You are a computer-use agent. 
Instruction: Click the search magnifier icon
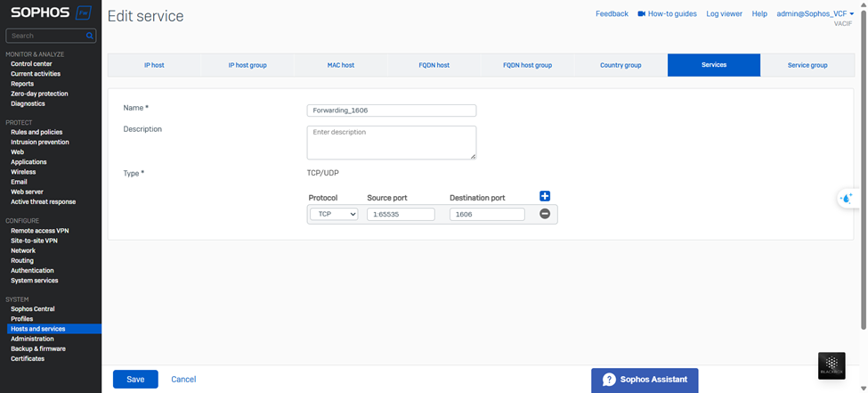coord(90,36)
